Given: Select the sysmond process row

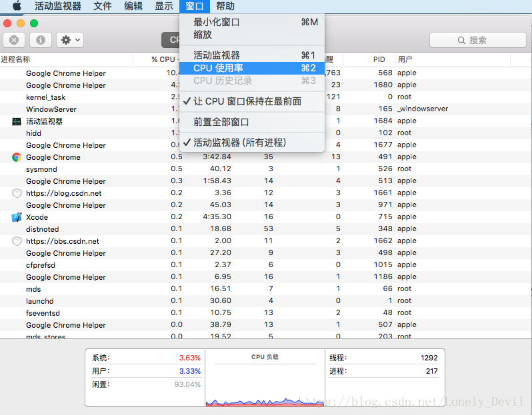Looking at the screenshot, I should pos(266,169).
